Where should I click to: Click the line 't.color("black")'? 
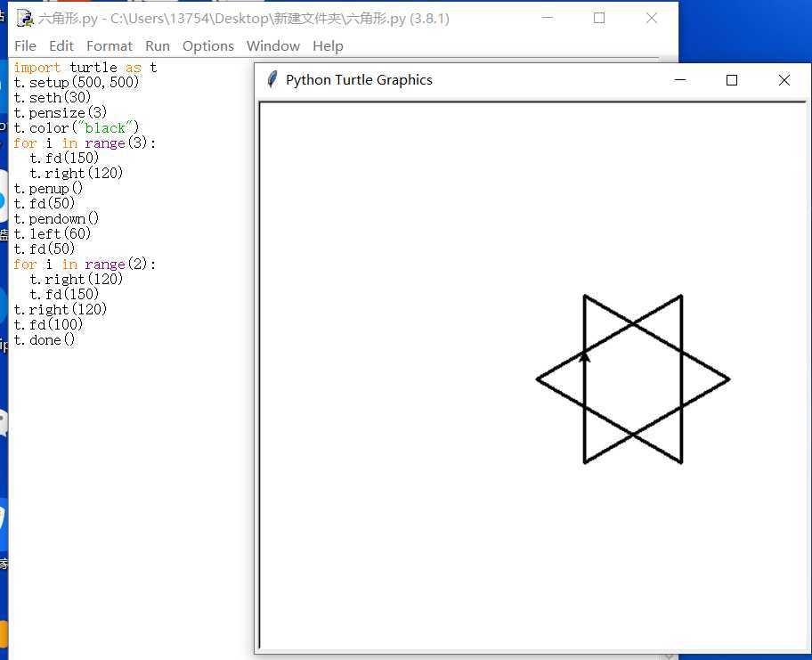[x=77, y=127]
